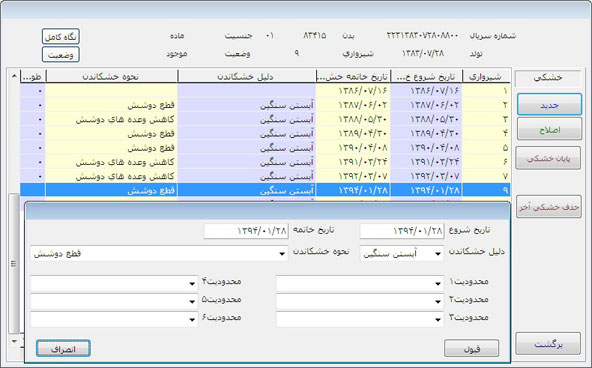Select the خشکی tab

[x=547, y=78]
